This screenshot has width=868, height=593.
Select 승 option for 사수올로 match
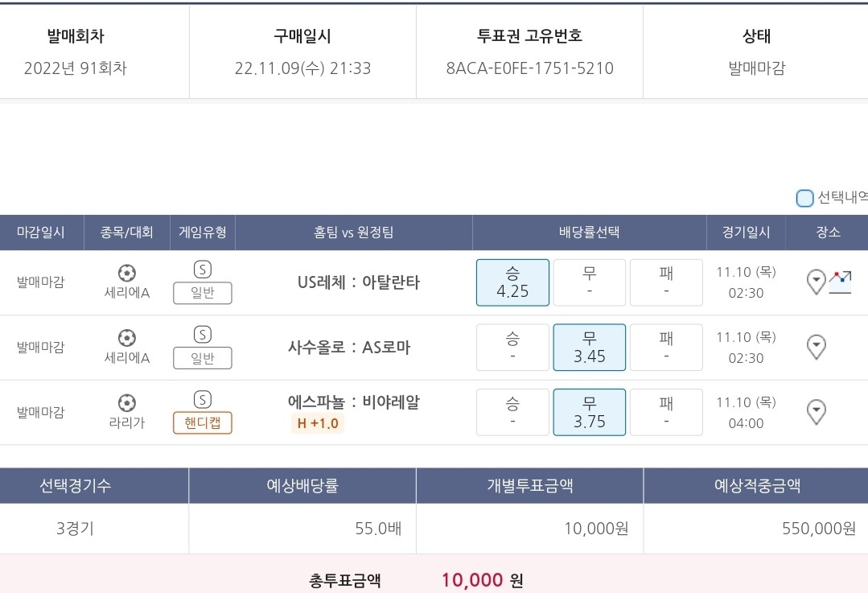tap(512, 347)
